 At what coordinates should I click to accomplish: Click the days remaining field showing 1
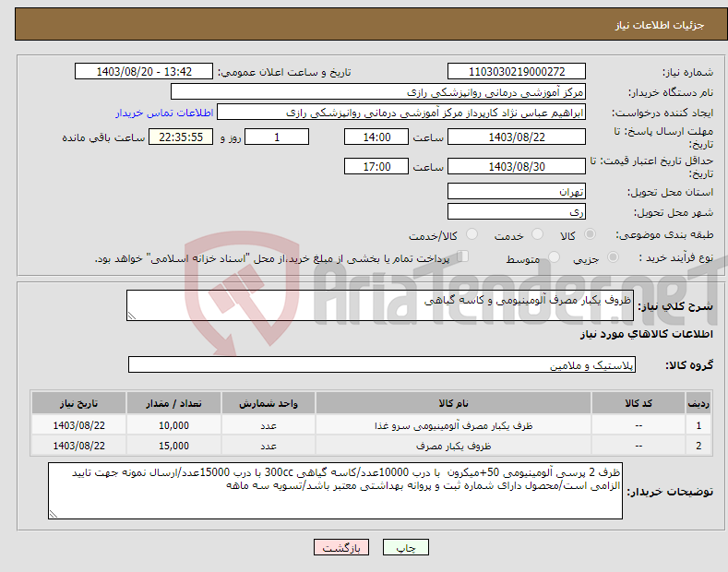click(x=277, y=137)
